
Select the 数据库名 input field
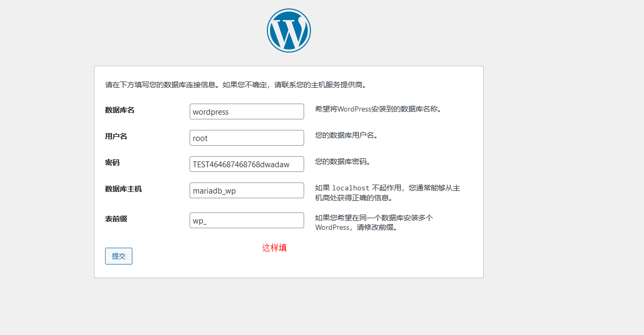point(246,111)
